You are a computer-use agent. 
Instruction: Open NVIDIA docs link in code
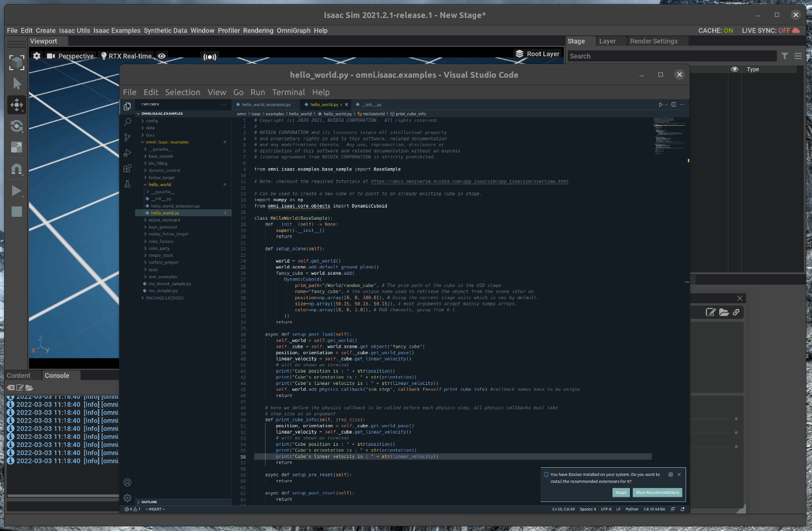pyautogui.click(x=469, y=181)
